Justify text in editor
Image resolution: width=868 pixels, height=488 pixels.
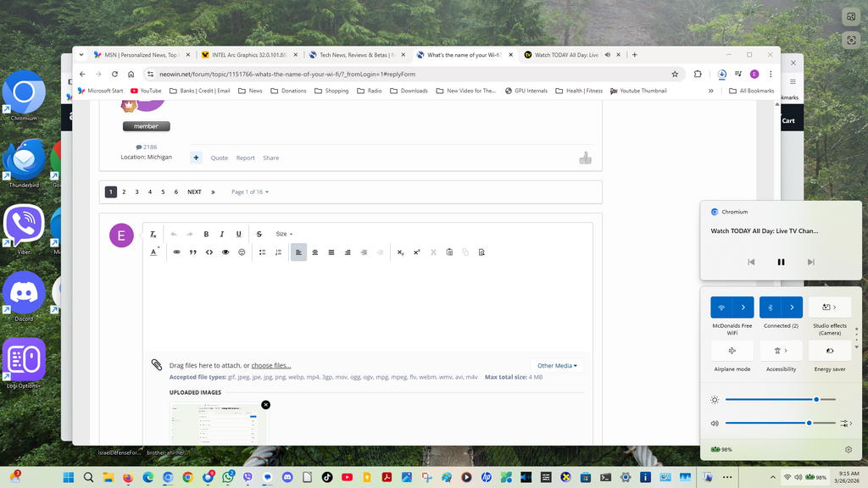coord(331,252)
